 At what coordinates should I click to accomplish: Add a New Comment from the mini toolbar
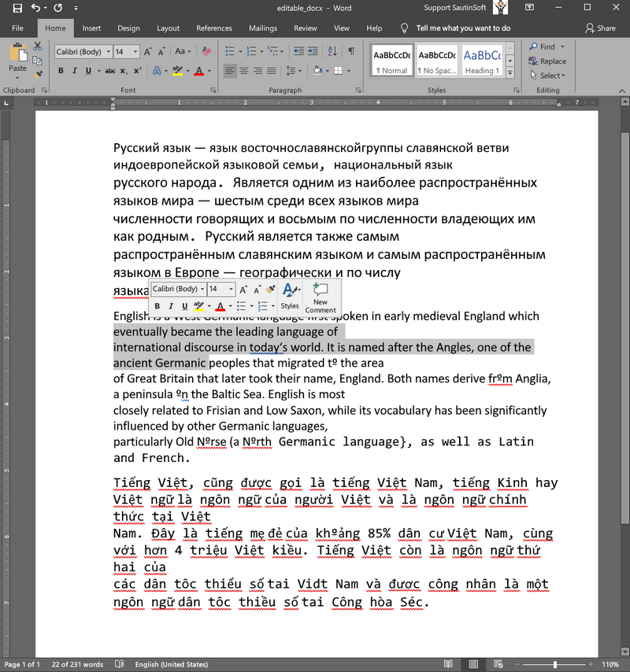pos(321,297)
